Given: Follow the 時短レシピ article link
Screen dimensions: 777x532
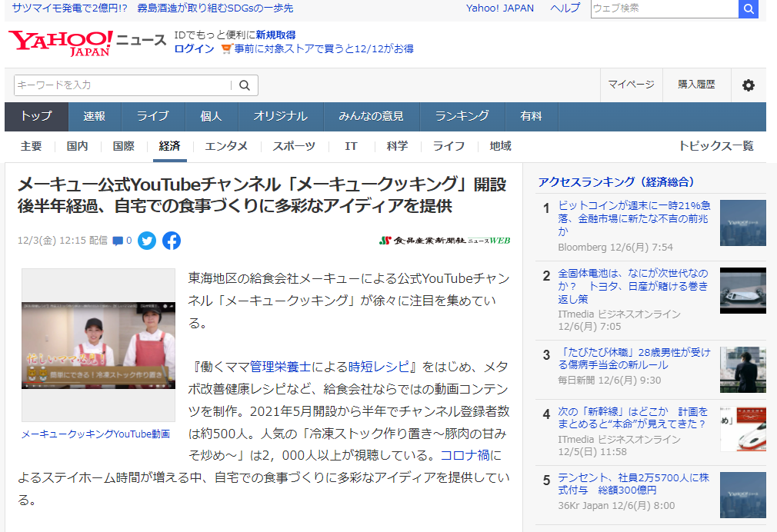Looking at the screenshot, I should pos(379,367).
